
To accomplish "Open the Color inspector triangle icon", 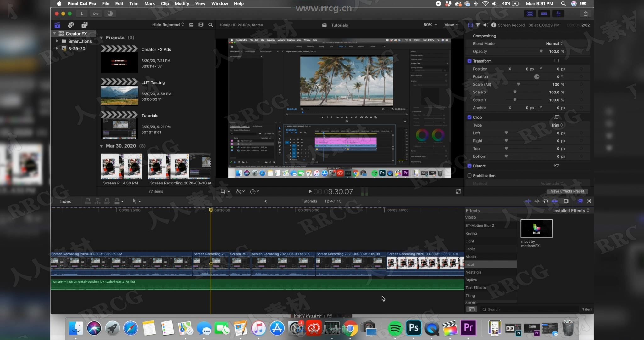I will point(478,25).
